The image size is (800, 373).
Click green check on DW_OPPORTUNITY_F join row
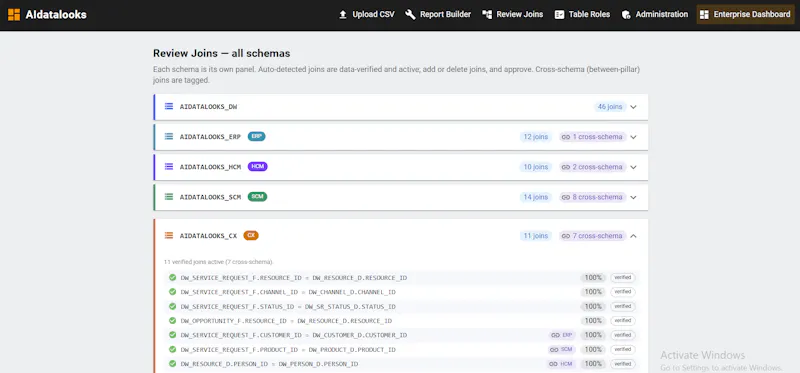coord(172,320)
